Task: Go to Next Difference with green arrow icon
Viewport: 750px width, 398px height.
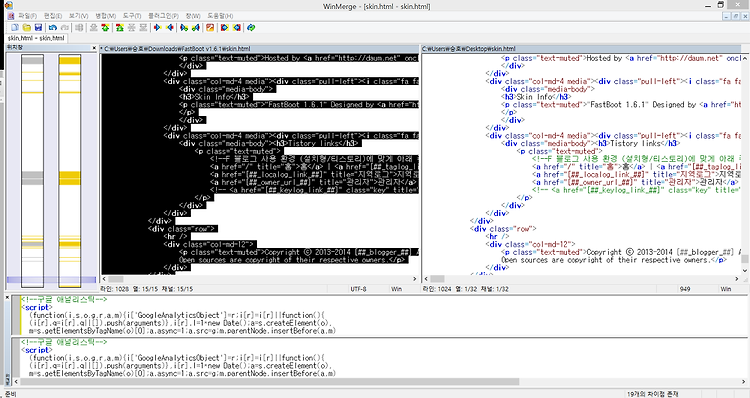Action: 105,28
